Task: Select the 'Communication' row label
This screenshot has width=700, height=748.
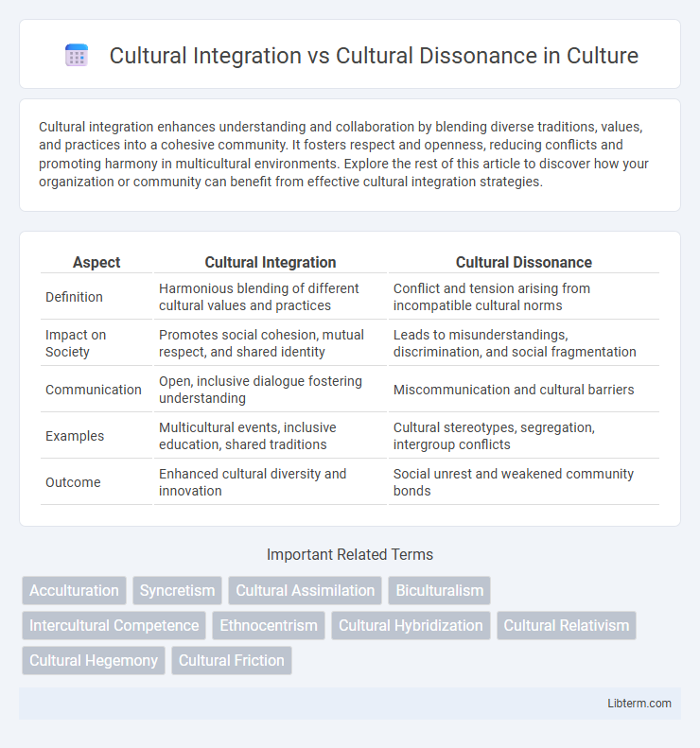Action: point(94,390)
